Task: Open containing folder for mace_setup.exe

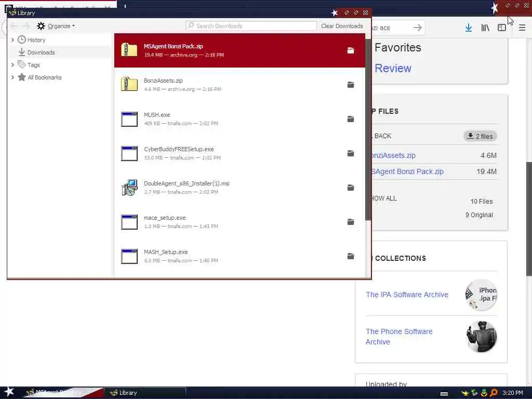Action: (x=351, y=222)
